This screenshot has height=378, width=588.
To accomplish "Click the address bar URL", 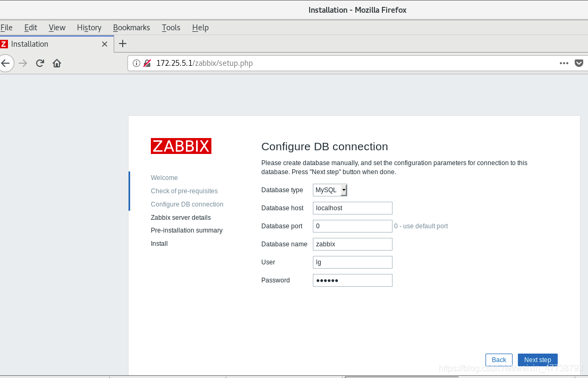I will pos(204,63).
